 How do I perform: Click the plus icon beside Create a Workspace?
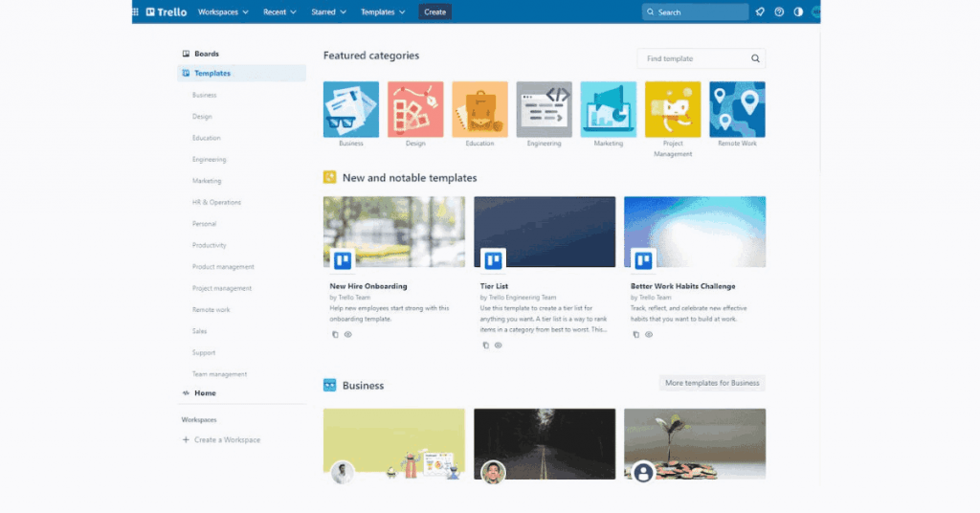click(x=186, y=440)
